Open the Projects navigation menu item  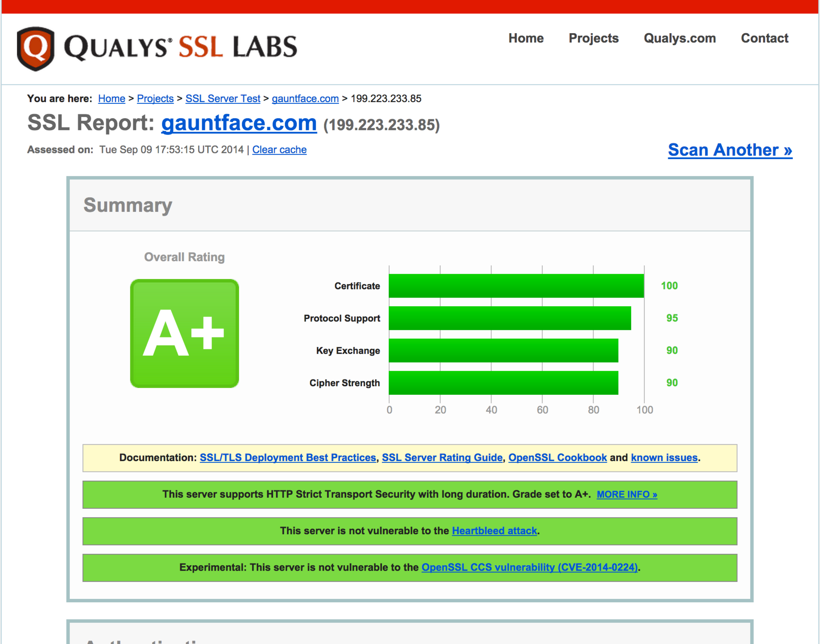tap(593, 38)
